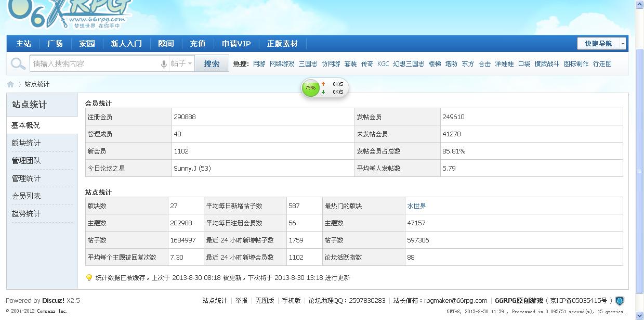The height and width of the screenshot is (320, 644).
Task: Click the microphone voice search icon
Action: [163, 63]
